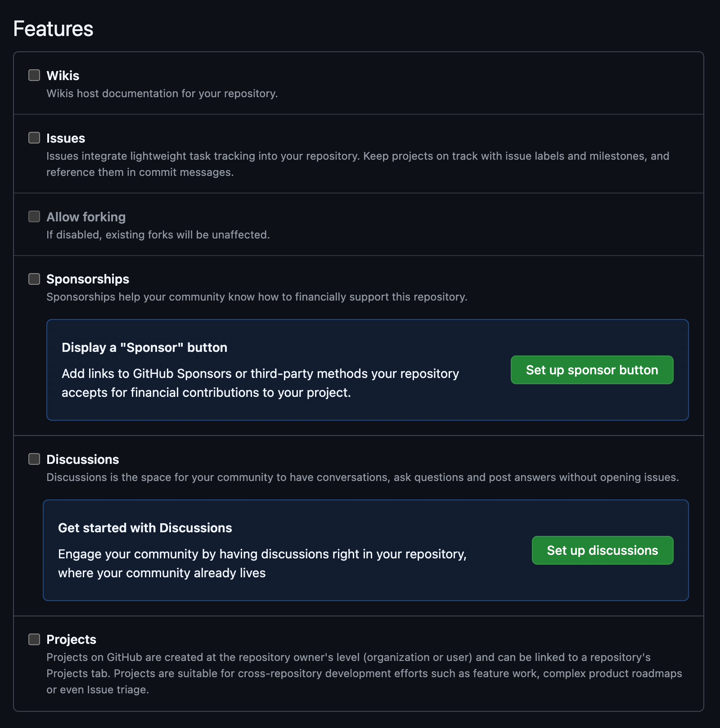Select the Projects checkbox
The image size is (720, 728).
(x=34, y=639)
